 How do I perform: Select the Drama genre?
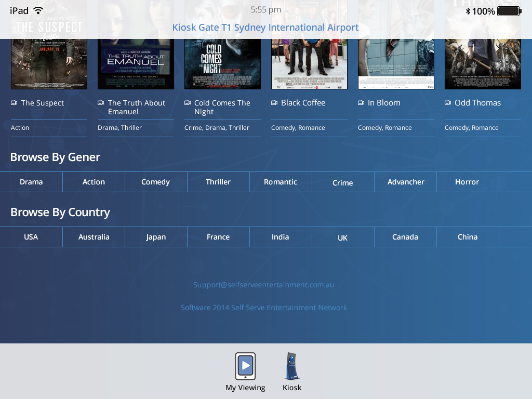tap(31, 182)
